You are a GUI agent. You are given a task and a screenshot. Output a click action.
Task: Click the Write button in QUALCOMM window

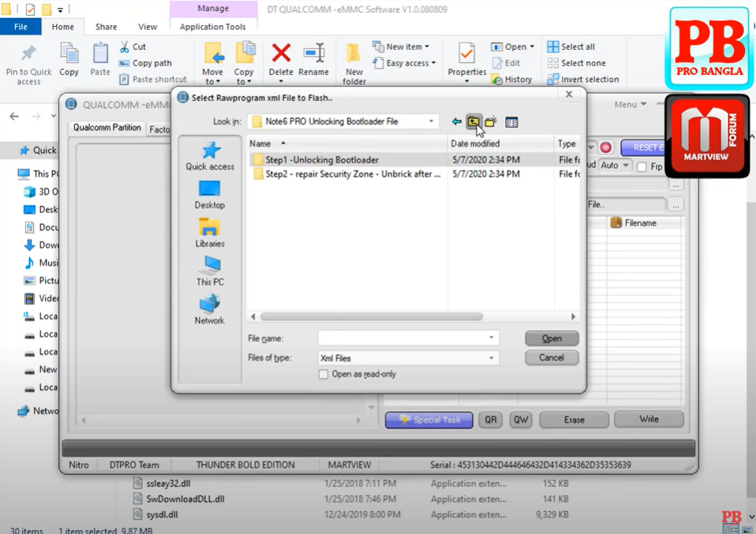click(649, 420)
